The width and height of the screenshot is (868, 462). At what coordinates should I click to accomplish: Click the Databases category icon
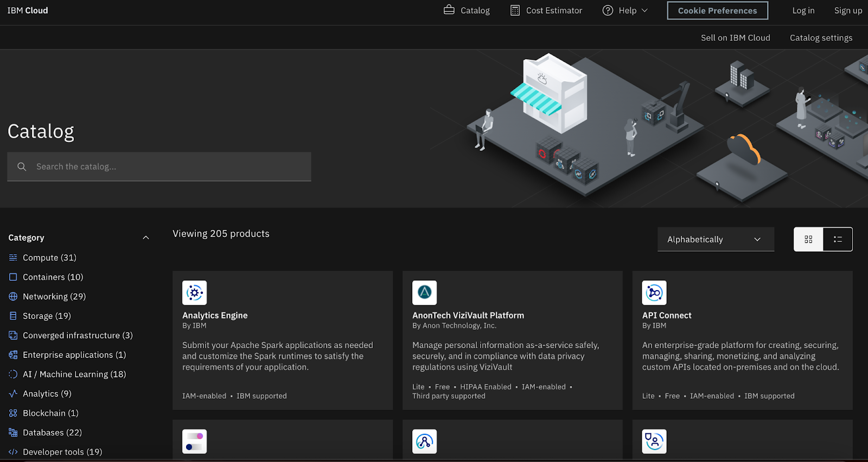(x=13, y=433)
